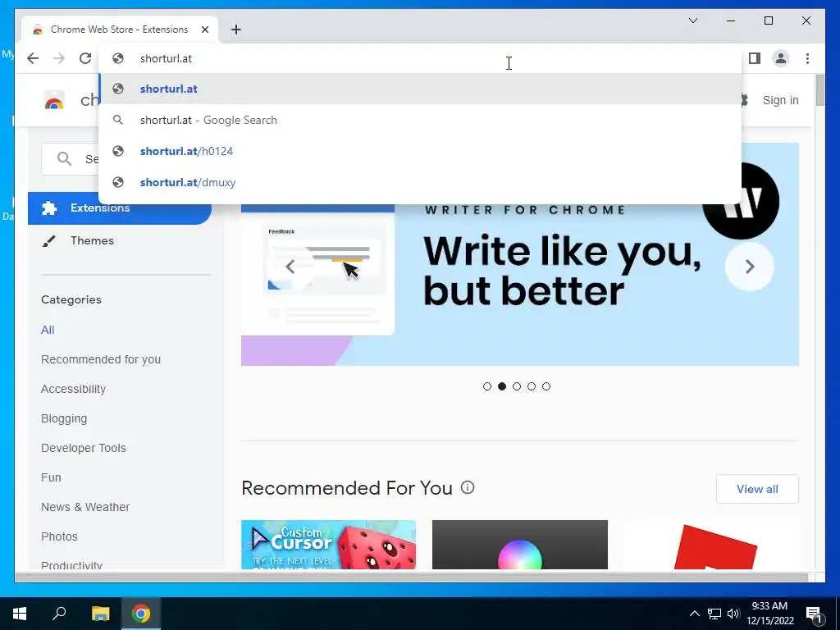Open the notification center icon
Viewport: 840px width, 630px height.
click(x=814, y=614)
